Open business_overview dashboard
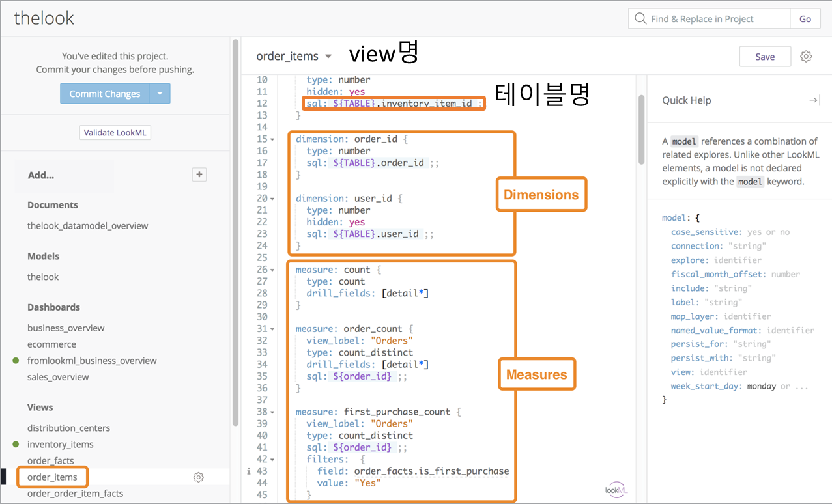The width and height of the screenshot is (832, 504). 66,328
